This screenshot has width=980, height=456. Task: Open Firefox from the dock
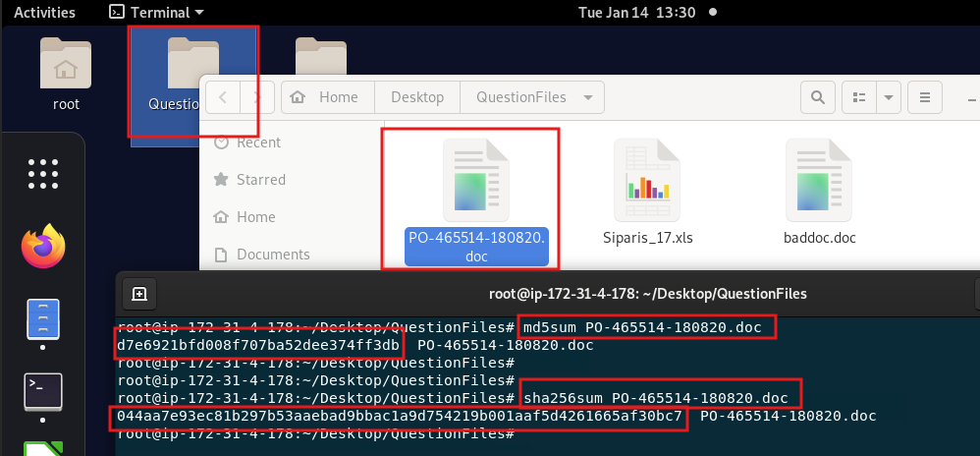point(43,246)
